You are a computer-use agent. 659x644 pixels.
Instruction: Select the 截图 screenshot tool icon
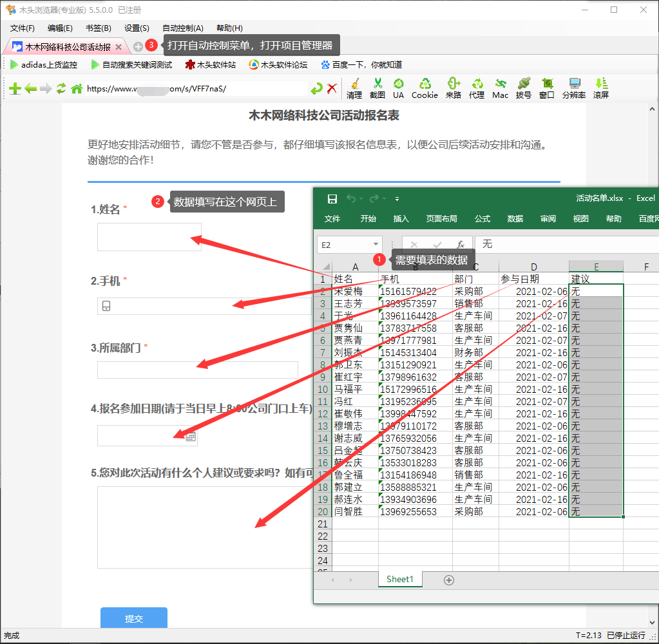click(x=377, y=88)
